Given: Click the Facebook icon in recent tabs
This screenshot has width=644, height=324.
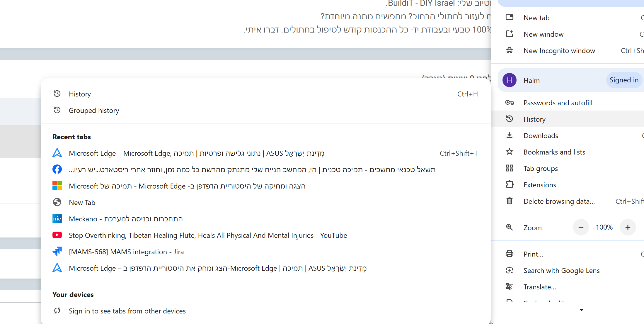Looking at the screenshot, I should [57, 169].
